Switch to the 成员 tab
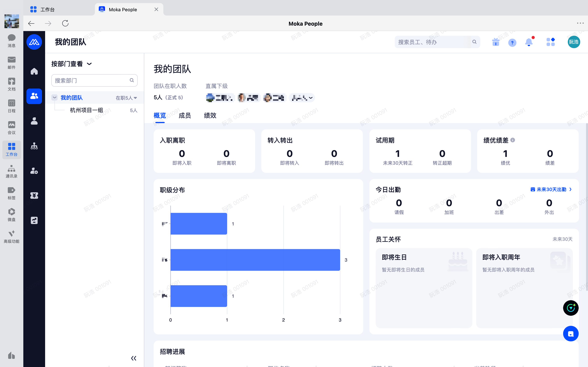Image resolution: width=588 pixels, height=367 pixels. 185,116
